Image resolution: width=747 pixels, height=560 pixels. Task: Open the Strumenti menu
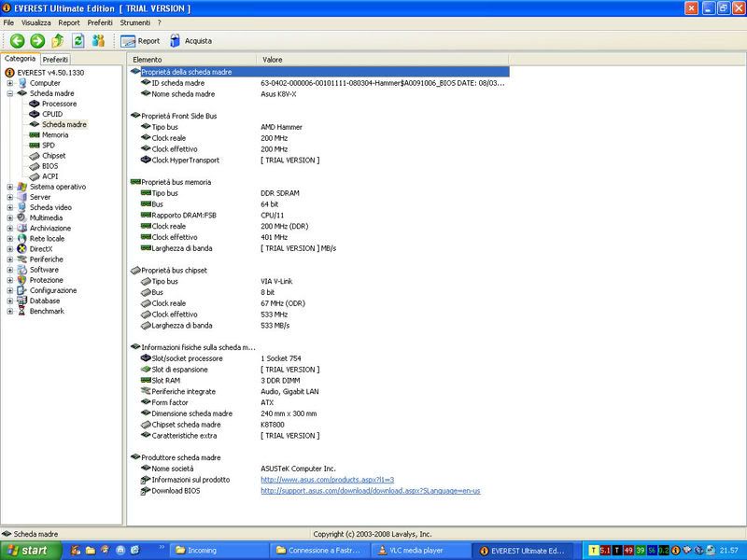tap(134, 21)
